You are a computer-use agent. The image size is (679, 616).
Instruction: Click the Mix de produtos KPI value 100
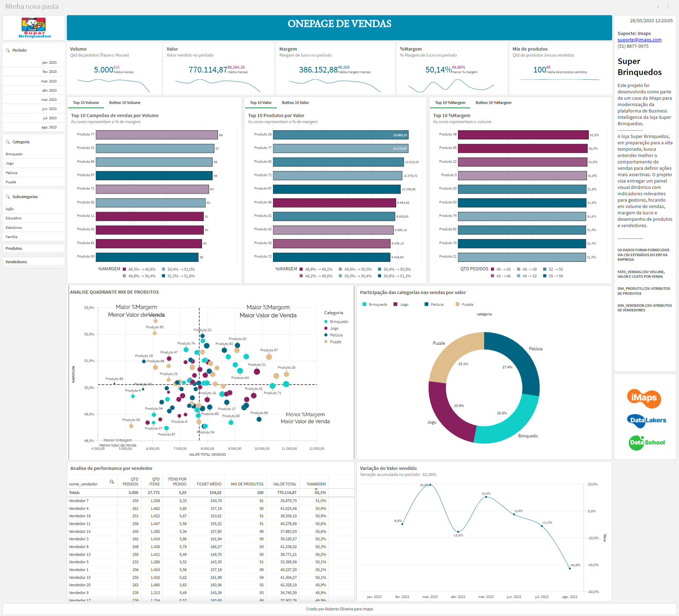point(540,70)
